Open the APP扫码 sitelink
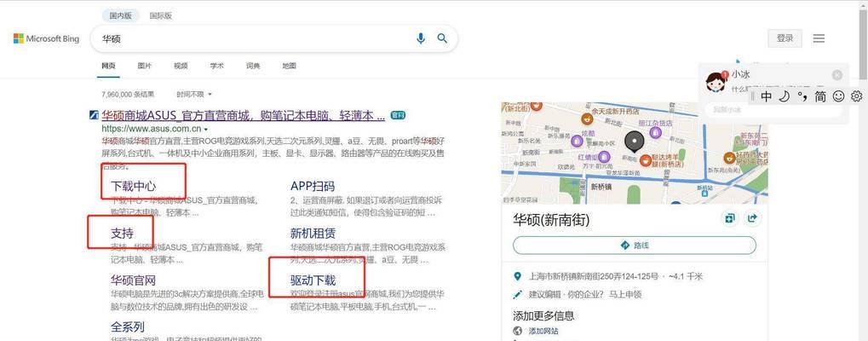Image resolution: width=868 pixels, height=341 pixels. click(x=313, y=186)
